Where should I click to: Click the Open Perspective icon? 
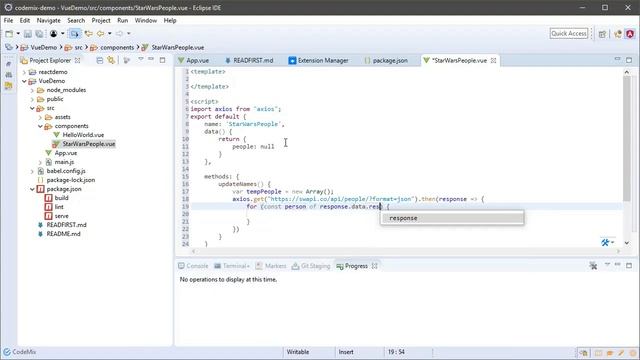[602, 34]
